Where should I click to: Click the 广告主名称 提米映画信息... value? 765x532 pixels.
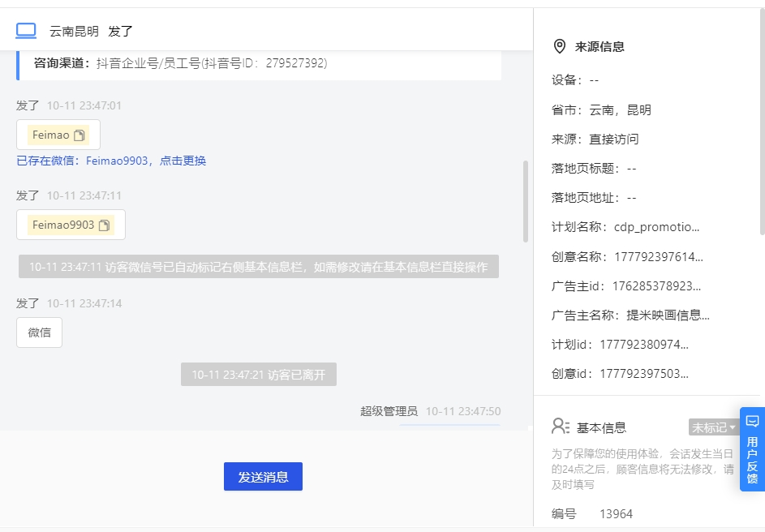[x=668, y=315]
